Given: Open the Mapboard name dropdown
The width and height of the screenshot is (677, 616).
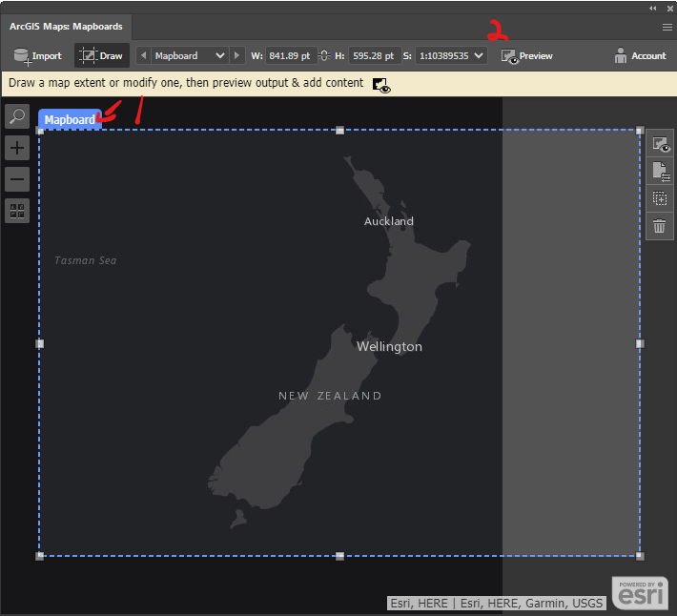Looking at the screenshot, I should point(190,55).
